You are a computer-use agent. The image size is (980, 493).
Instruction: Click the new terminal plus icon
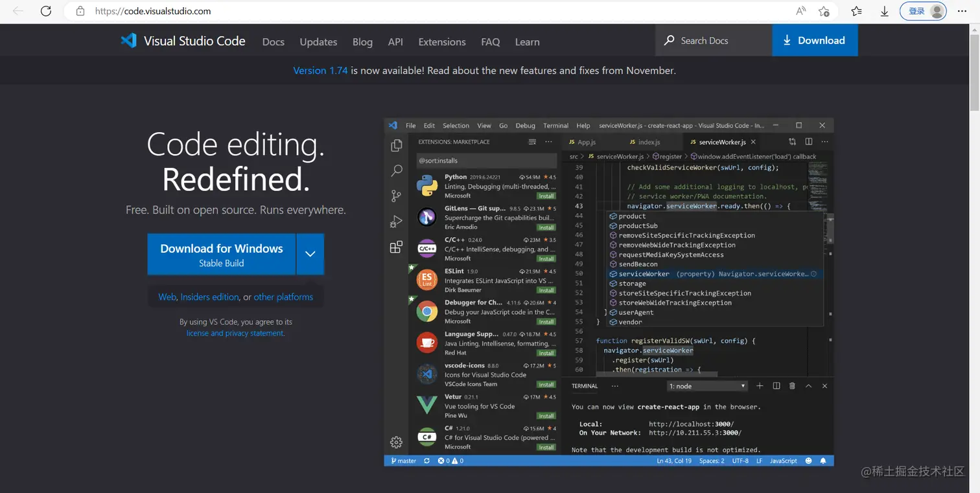760,386
